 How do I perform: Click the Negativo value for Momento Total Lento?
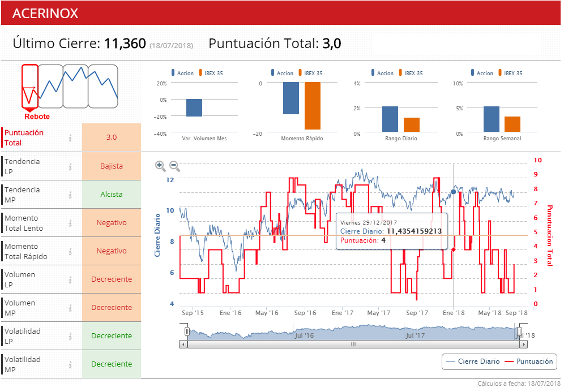pyautogui.click(x=112, y=223)
